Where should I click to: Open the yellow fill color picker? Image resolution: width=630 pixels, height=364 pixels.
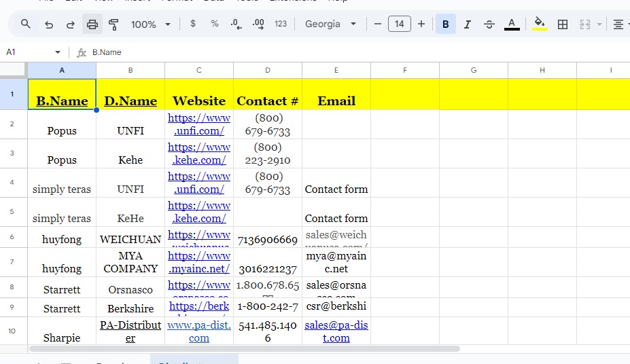pos(540,24)
